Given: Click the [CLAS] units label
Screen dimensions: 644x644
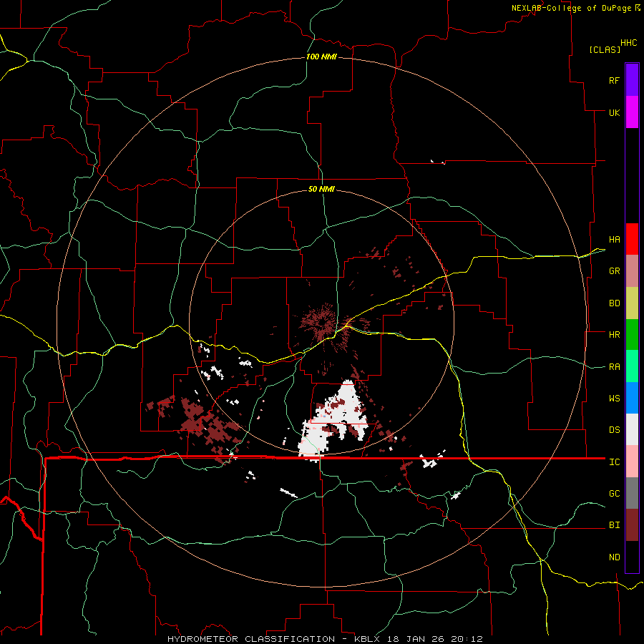Looking at the screenshot, I should [605, 49].
